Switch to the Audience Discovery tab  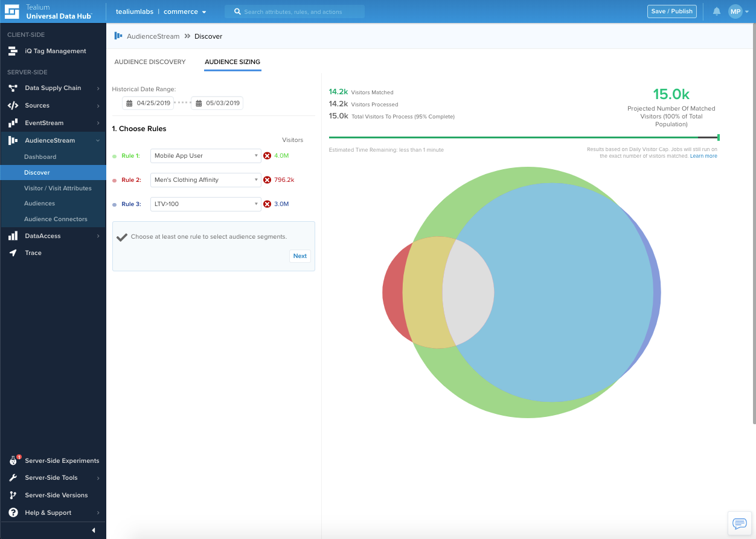(150, 62)
